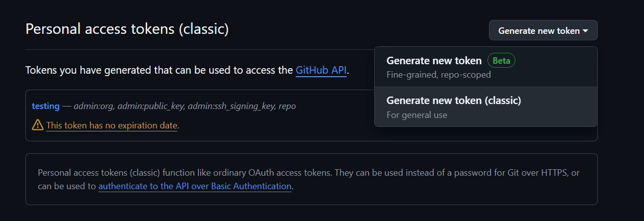Follow the Basic Authentication API link
This screenshot has width=644, height=221.
[x=195, y=186]
